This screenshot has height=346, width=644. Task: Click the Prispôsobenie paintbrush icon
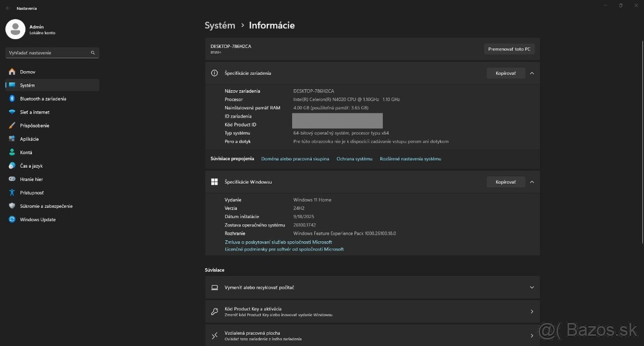tap(12, 126)
